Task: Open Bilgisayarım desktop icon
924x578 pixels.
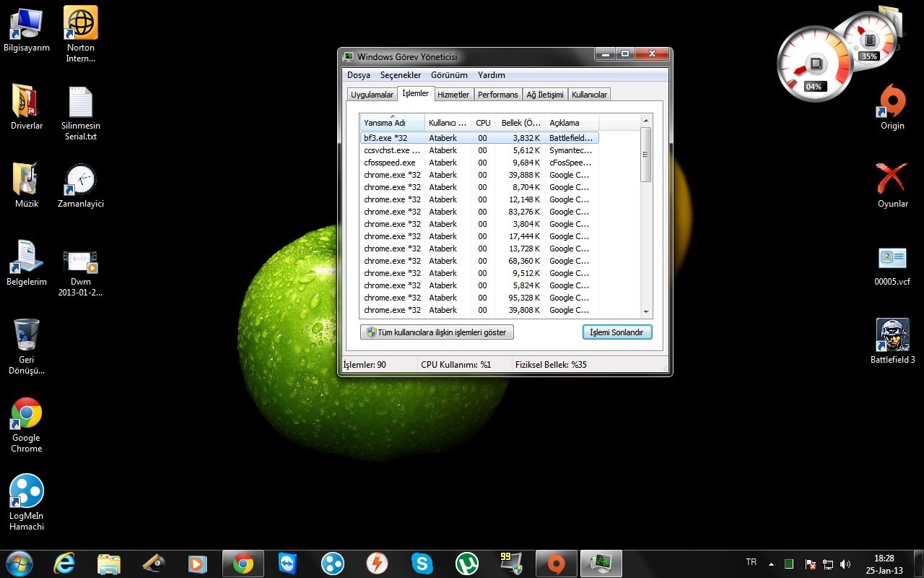Action: point(27,30)
